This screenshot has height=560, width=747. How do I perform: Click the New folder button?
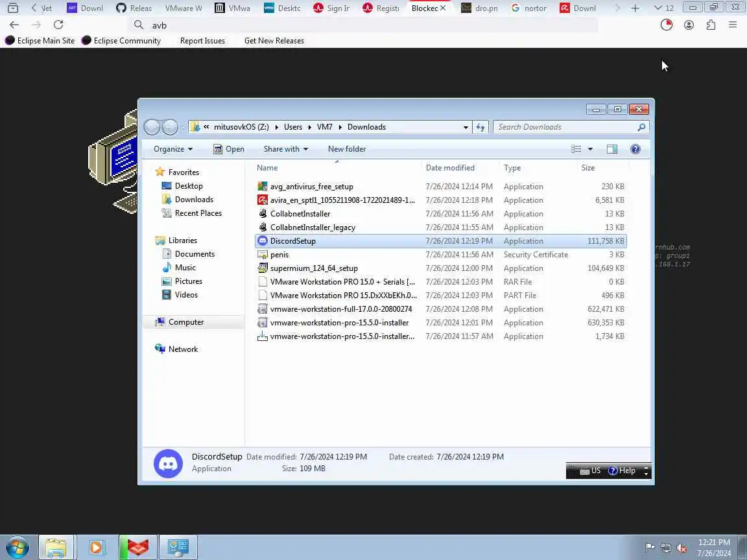(x=347, y=149)
